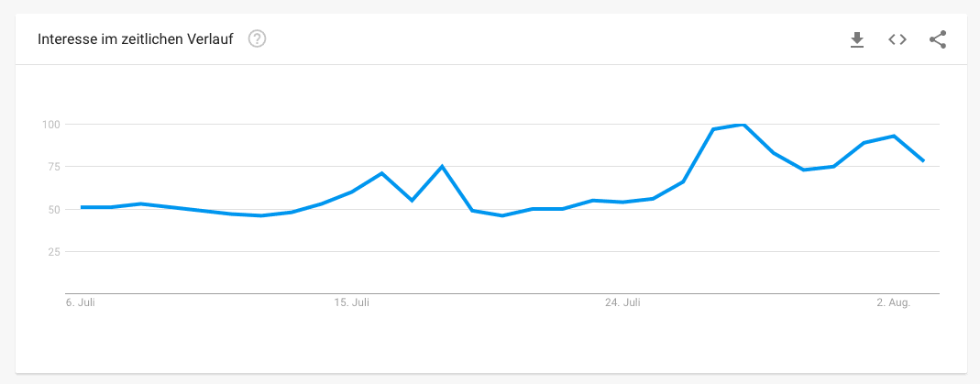980x384 pixels.
Task: Select the 100 y-axis label
Action: pos(50,125)
